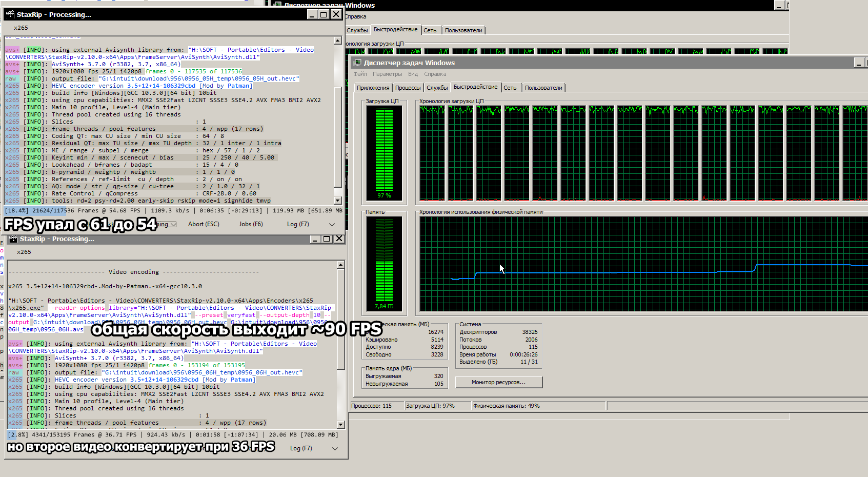Screen dimensions: 868x477
Task: Abort encoding with Abort (ESC) button
Action: pyautogui.click(x=204, y=224)
